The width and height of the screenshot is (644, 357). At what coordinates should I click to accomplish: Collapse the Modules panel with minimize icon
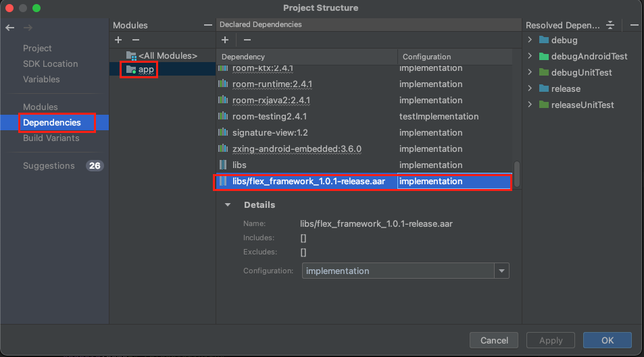(207, 25)
